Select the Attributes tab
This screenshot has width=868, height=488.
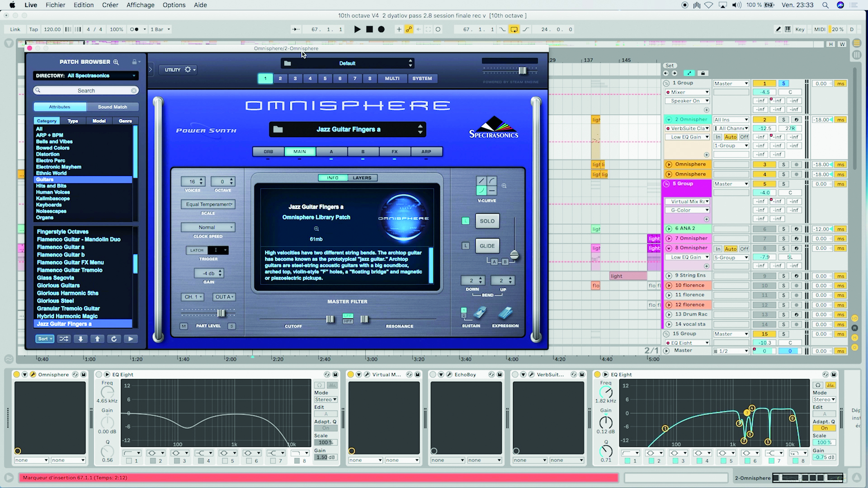60,107
